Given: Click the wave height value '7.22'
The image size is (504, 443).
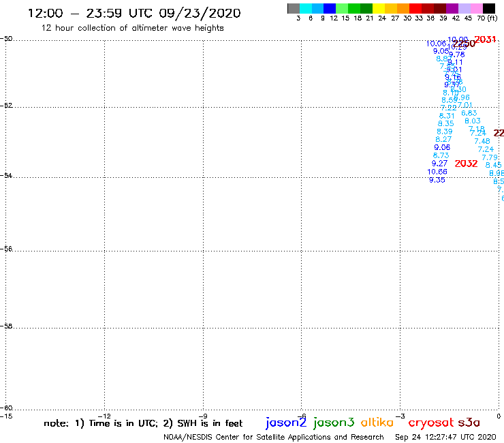Looking at the screenshot, I should point(448,108).
